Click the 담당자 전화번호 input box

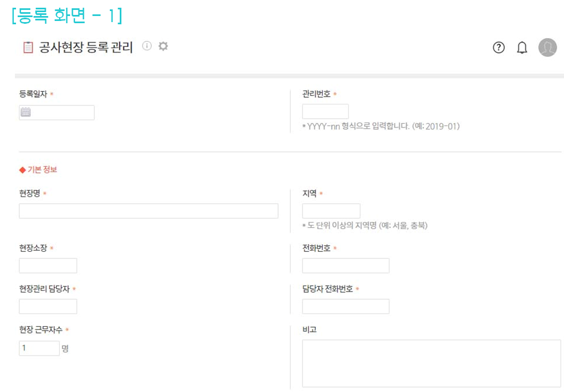click(x=345, y=306)
